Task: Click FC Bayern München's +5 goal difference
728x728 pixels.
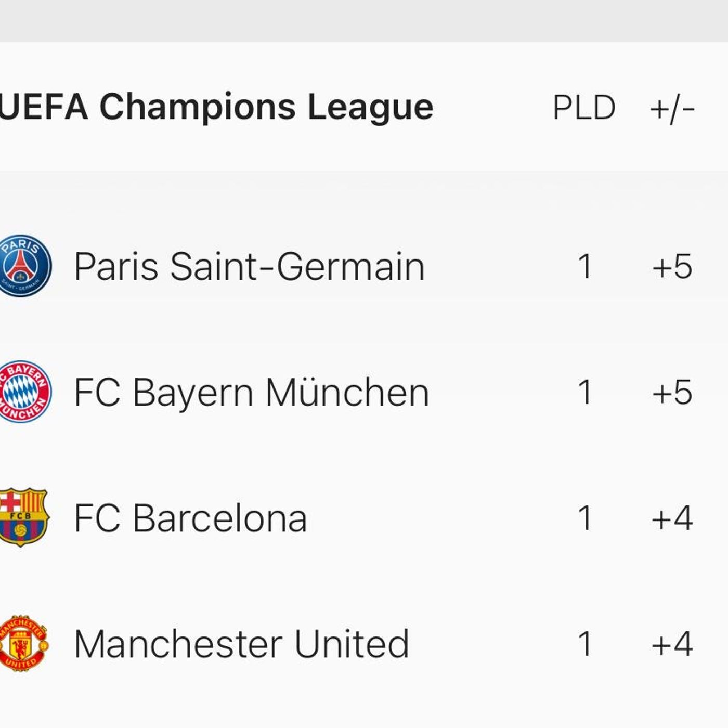Action: (x=672, y=392)
